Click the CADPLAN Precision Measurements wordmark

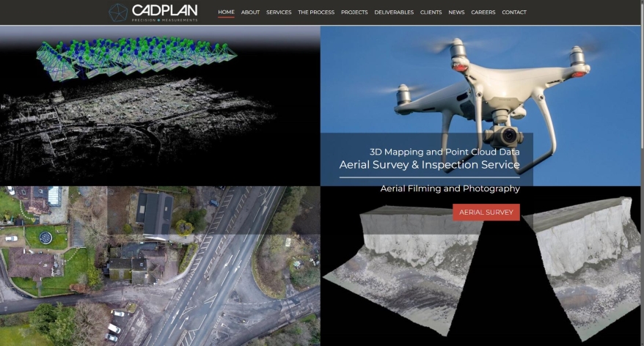[x=165, y=12]
